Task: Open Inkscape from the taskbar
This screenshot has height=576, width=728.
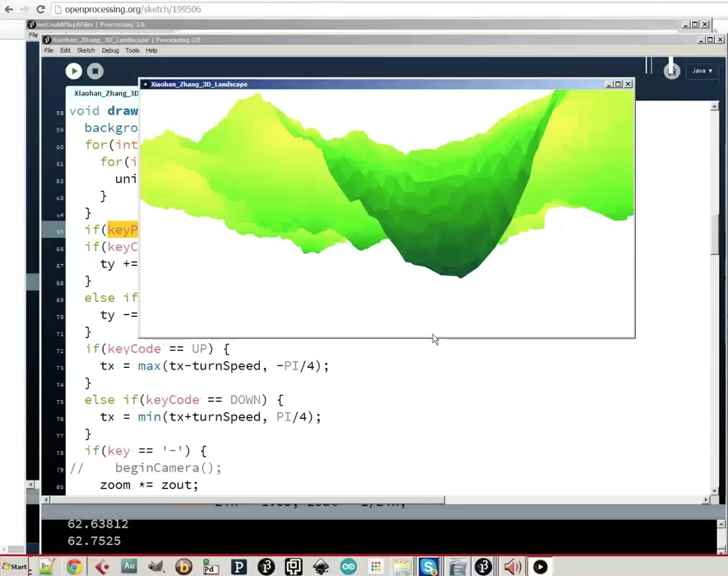Action: (x=321, y=566)
